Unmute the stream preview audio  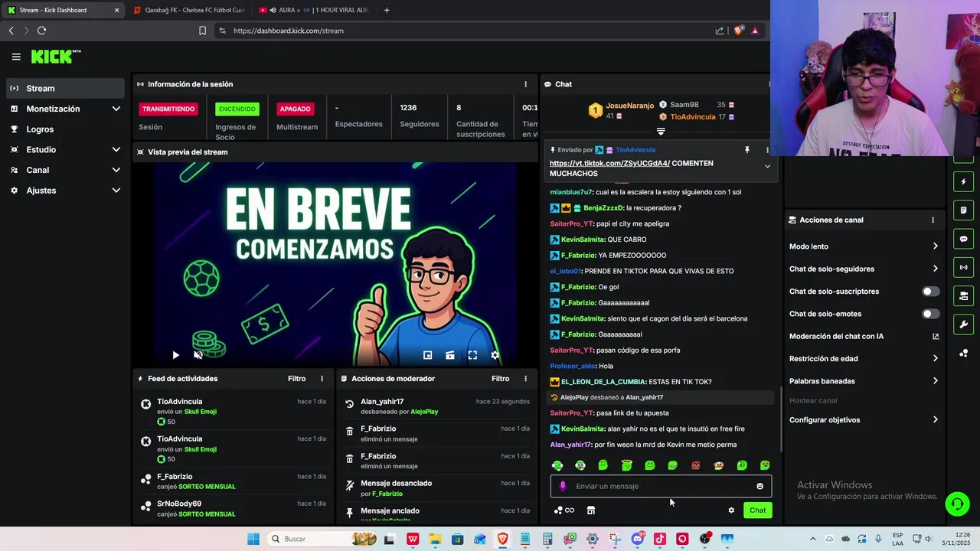pyautogui.click(x=198, y=355)
